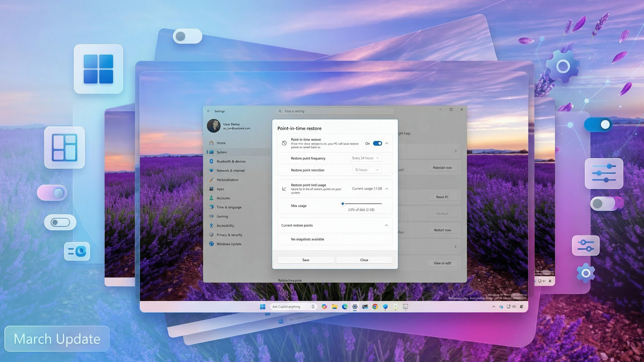
Task: Open Windows Update from the sidebar
Action: pyautogui.click(x=229, y=244)
